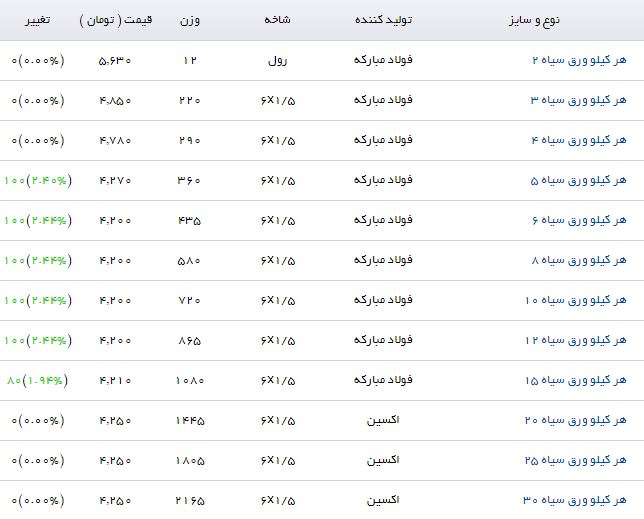Image resolution: width=644 pixels, height=519 pixels.
Task: Select the weight cell ۲۱۶۵
Action: (190, 501)
